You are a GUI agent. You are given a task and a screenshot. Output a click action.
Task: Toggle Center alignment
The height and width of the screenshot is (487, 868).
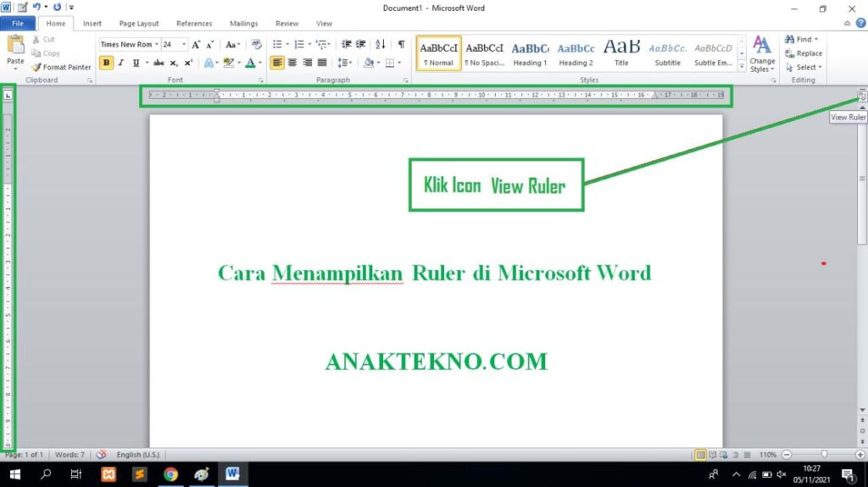point(292,63)
